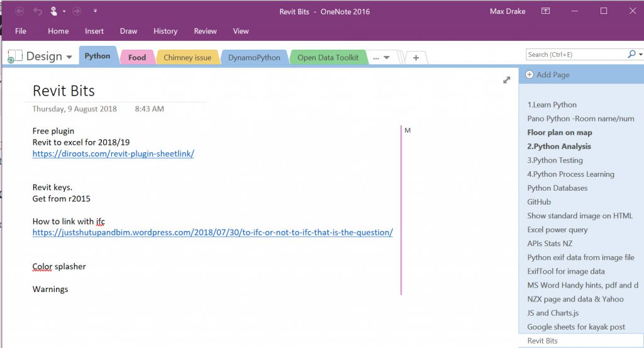644x348 pixels.
Task: Click the Add Page button
Action: pos(548,74)
